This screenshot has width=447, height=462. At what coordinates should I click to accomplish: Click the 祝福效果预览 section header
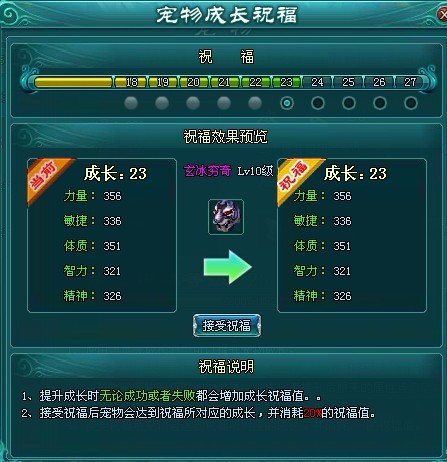(225, 137)
